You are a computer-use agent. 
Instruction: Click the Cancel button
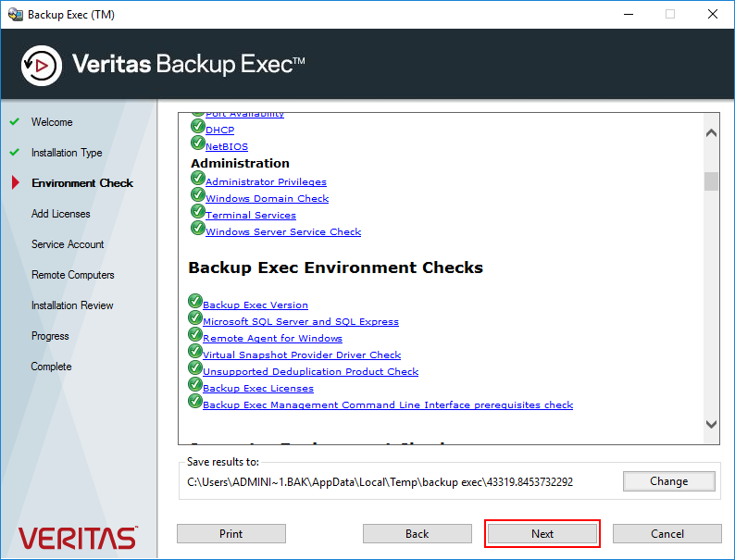(667, 534)
